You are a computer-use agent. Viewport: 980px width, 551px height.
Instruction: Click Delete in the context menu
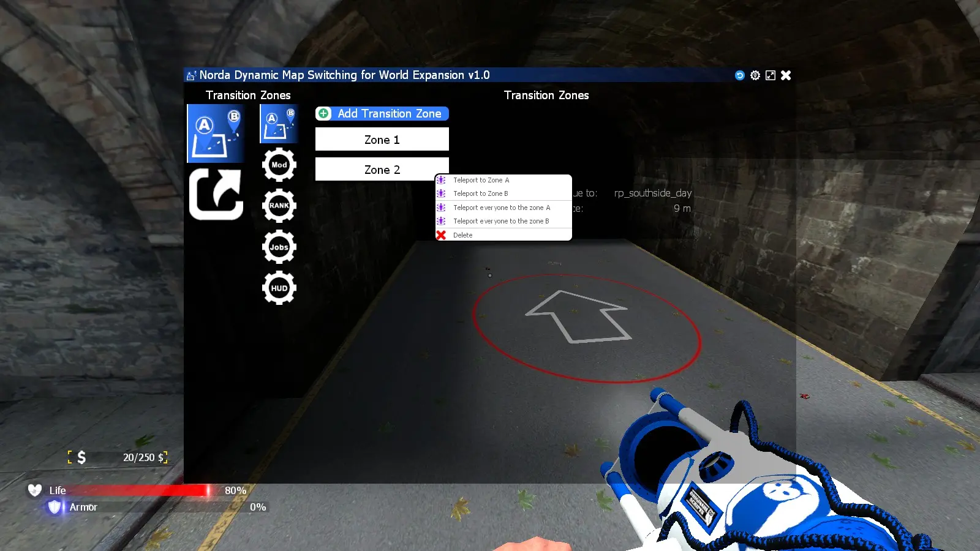tap(463, 235)
